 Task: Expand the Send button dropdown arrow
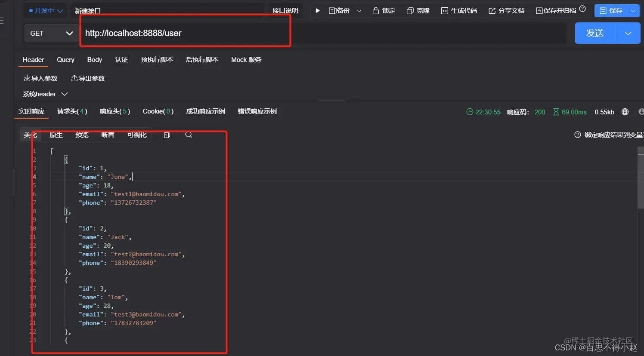(628, 33)
